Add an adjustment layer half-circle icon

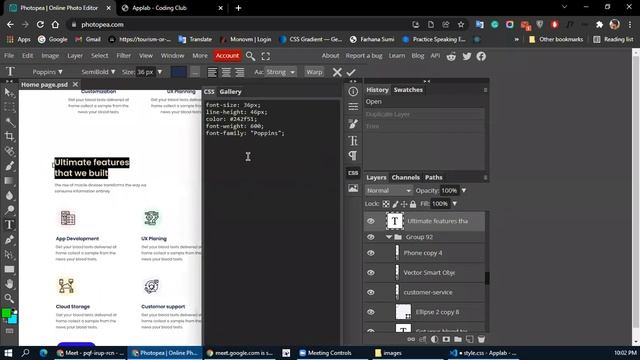(x=434, y=339)
